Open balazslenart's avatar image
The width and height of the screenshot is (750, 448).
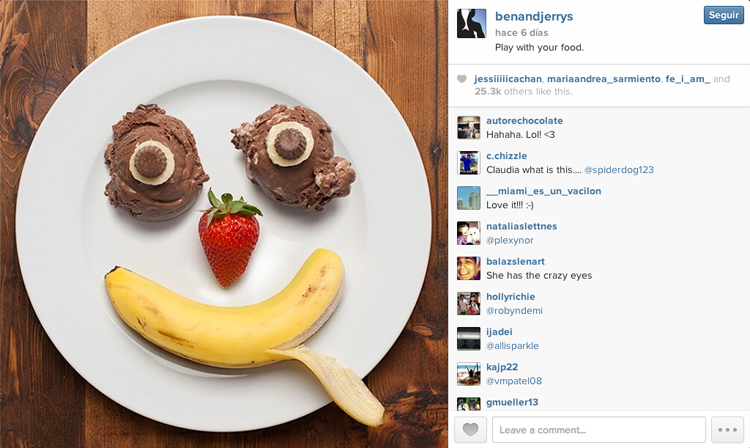click(468, 268)
